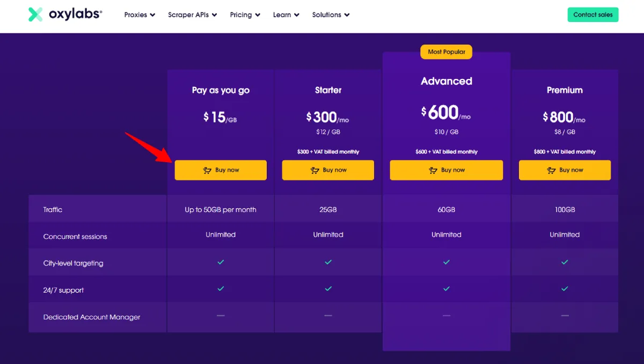Click Unlimited sessions under Premium
Viewport: 644px width, 364px height.
coord(565,235)
